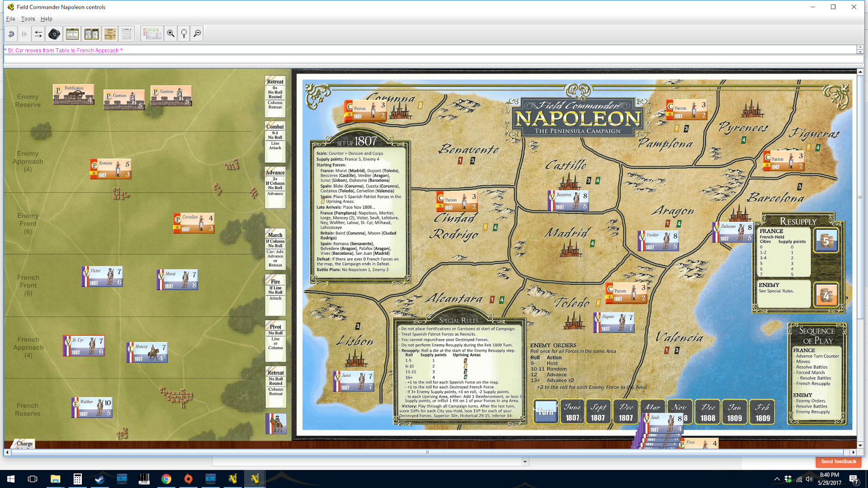Screen dimensions: 868x488
Task: Click the Turn counter tile
Action: (545, 412)
